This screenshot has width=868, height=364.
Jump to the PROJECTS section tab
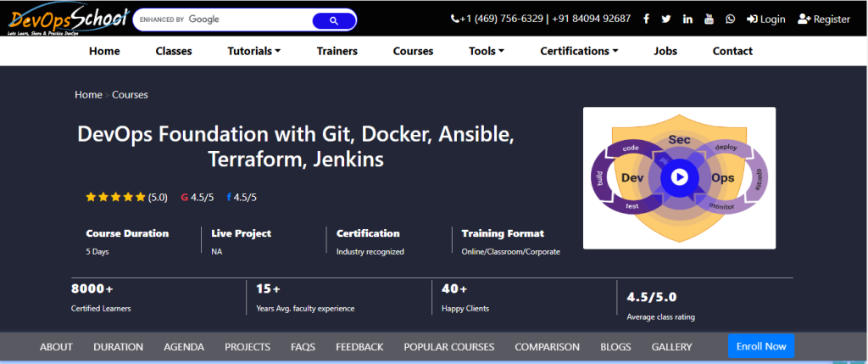click(248, 347)
